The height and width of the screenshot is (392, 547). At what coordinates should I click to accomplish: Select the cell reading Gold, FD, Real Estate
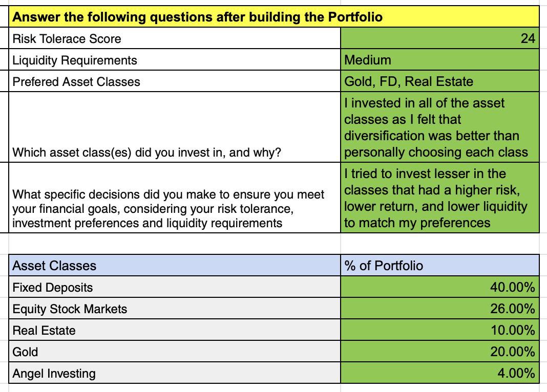[x=439, y=82]
